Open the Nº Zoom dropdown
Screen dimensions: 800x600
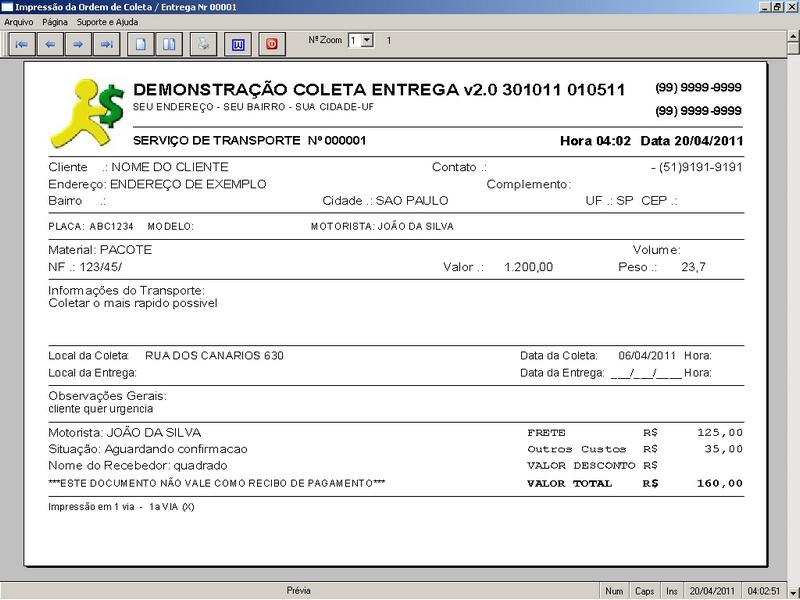tap(366, 40)
